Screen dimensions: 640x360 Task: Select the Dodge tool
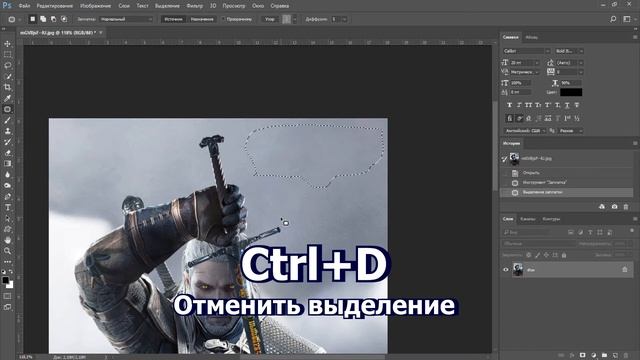pyautogui.click(x=7, y=186)
